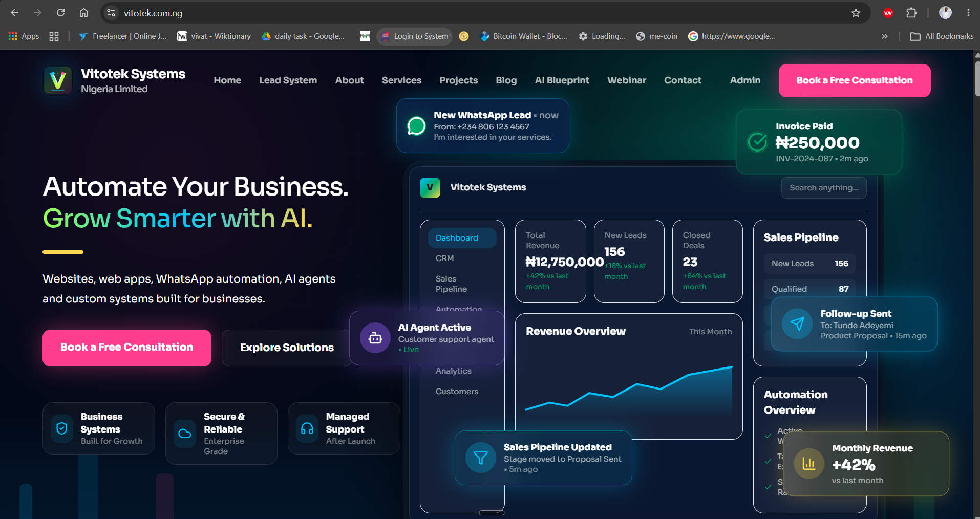Open the Projects nav item
The height and width of the screenshot is (519, 980).
coord(459,80)
